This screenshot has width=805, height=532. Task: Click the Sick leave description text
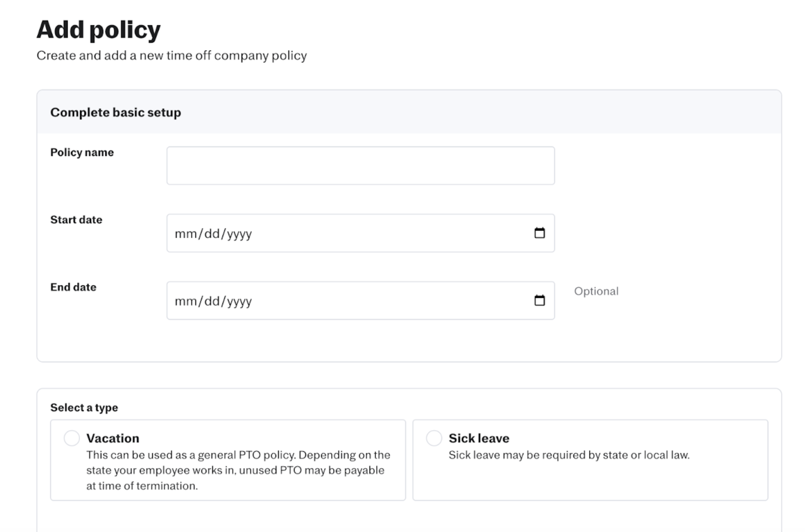point(569,455)
